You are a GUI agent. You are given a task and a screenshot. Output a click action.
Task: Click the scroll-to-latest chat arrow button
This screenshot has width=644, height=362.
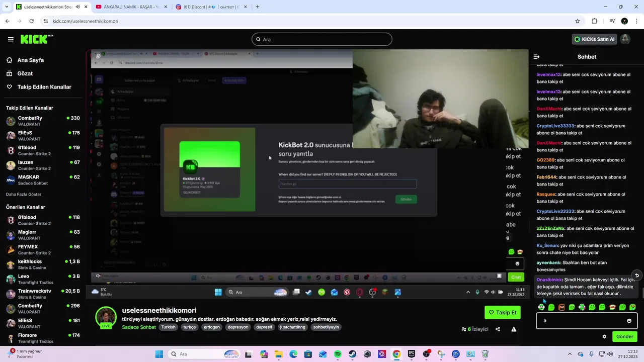click(636, 275)
